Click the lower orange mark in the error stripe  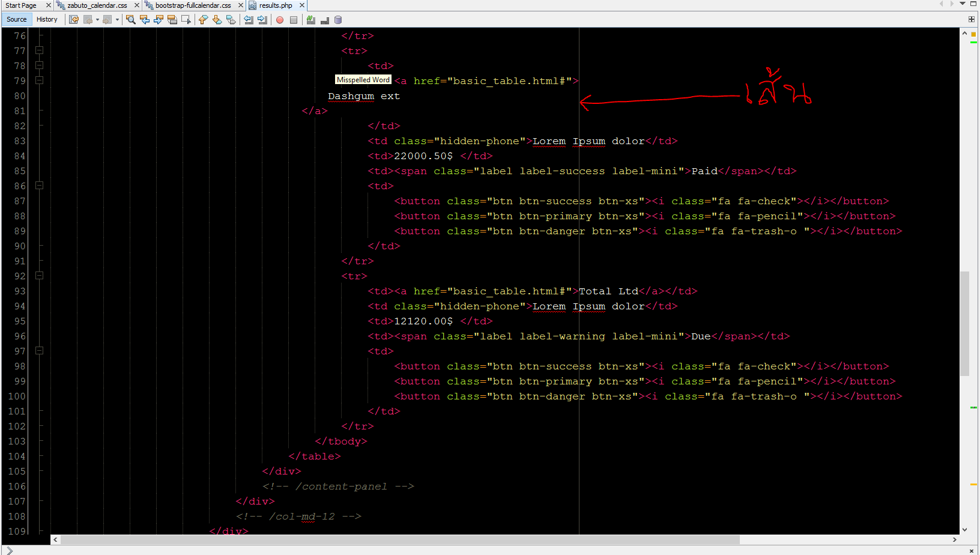[973, 484]
